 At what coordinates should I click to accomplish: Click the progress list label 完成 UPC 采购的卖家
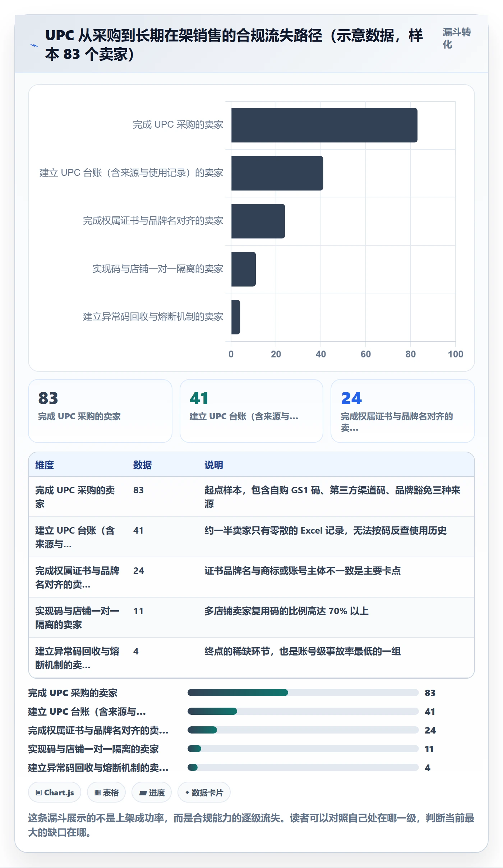click(73, 693)
